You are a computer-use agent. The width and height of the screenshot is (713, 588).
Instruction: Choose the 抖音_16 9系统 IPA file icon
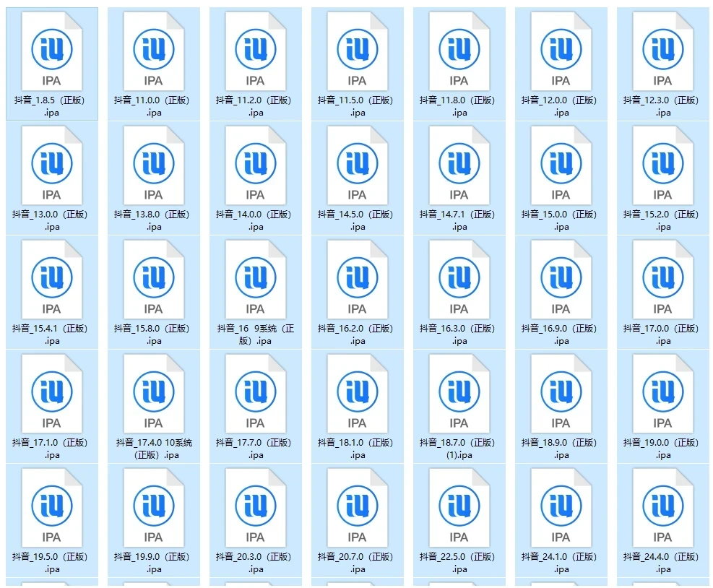click(x=256, y=280)
